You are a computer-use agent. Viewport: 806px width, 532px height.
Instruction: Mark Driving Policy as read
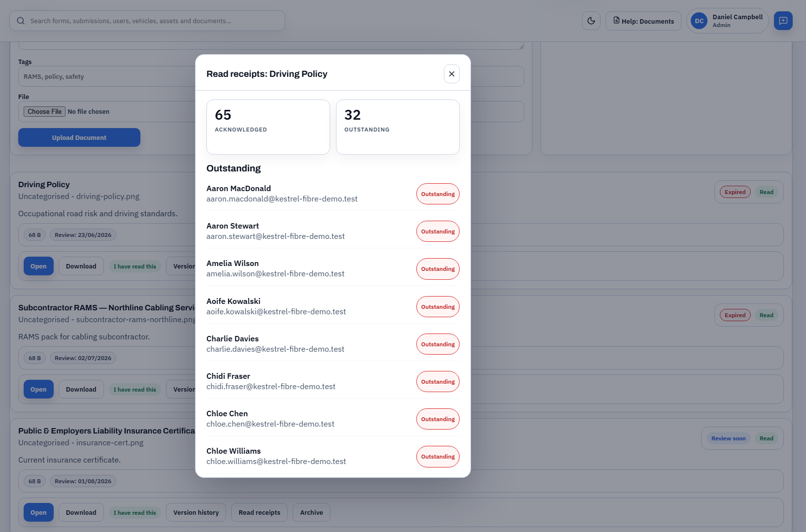(x=135, y=266)
